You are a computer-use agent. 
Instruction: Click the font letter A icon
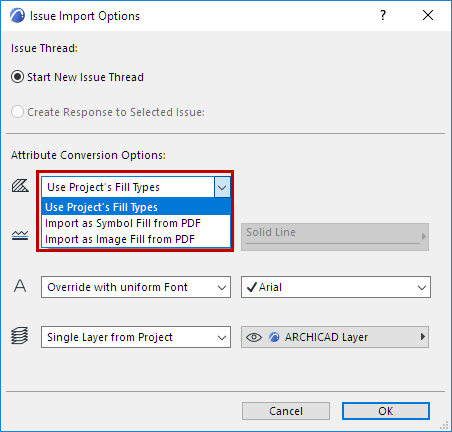pos(20,286)
